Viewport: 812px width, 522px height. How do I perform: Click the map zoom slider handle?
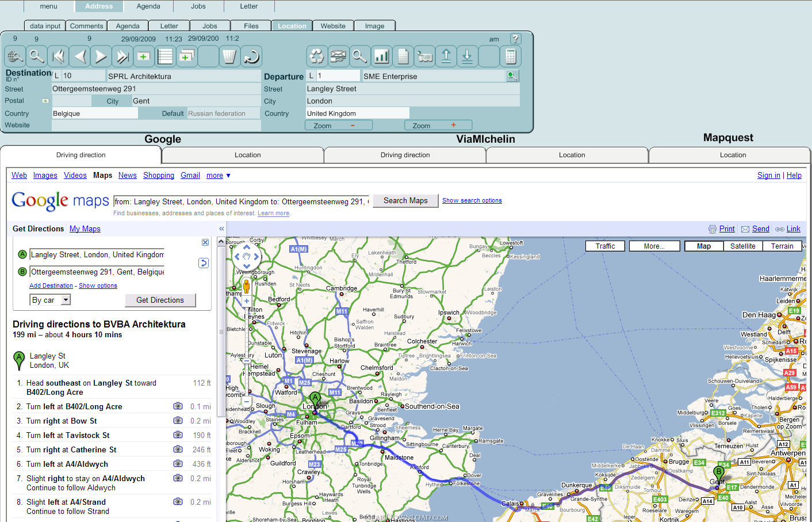[x=247, y=360]
